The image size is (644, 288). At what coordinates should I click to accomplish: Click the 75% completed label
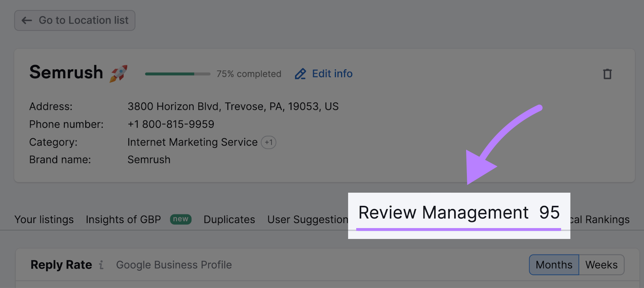pos(249,74)
